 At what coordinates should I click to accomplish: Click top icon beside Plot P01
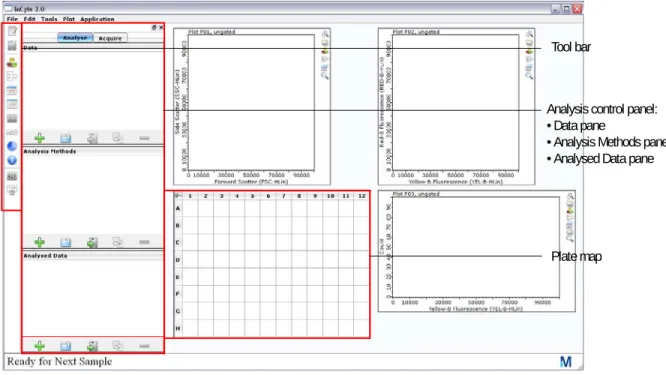pos(325,34)
